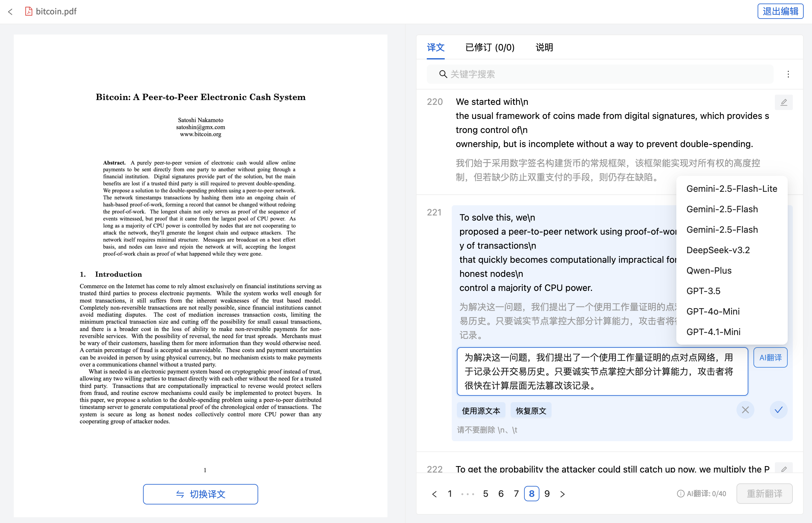Pick GPT-4o-Mini from the dropdown
Screen dimensions: 812x523
click(x=713, y=311)
